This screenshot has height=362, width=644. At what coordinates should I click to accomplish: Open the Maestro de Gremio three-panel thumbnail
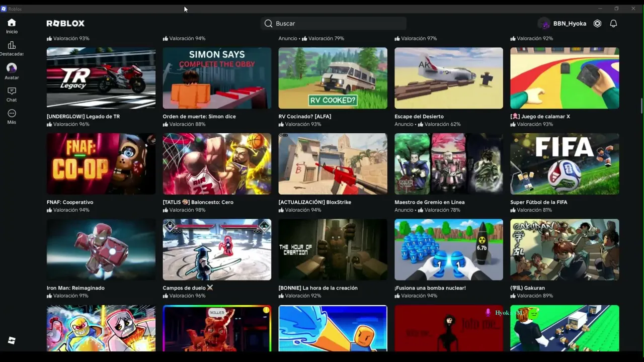[449, 164]
